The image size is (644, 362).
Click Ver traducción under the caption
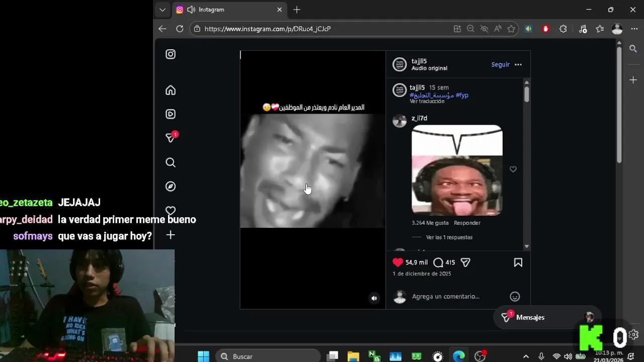[x=427, y=101]
